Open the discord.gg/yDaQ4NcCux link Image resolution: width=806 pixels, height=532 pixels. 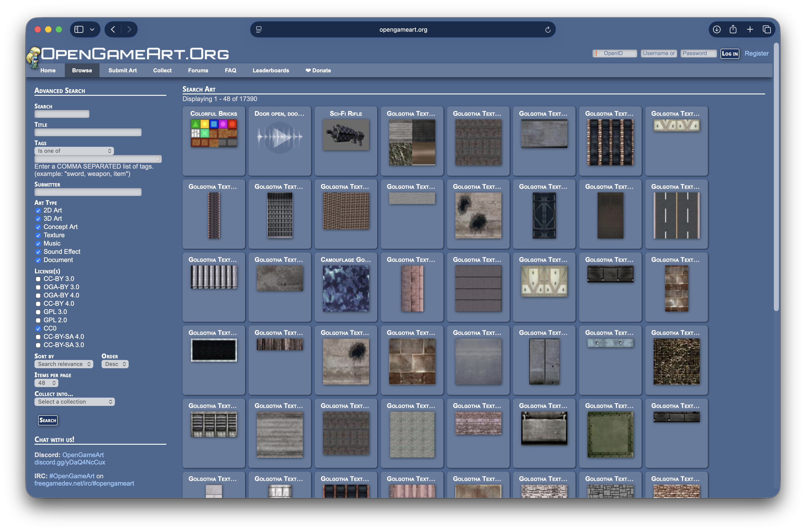click(70, 462)
